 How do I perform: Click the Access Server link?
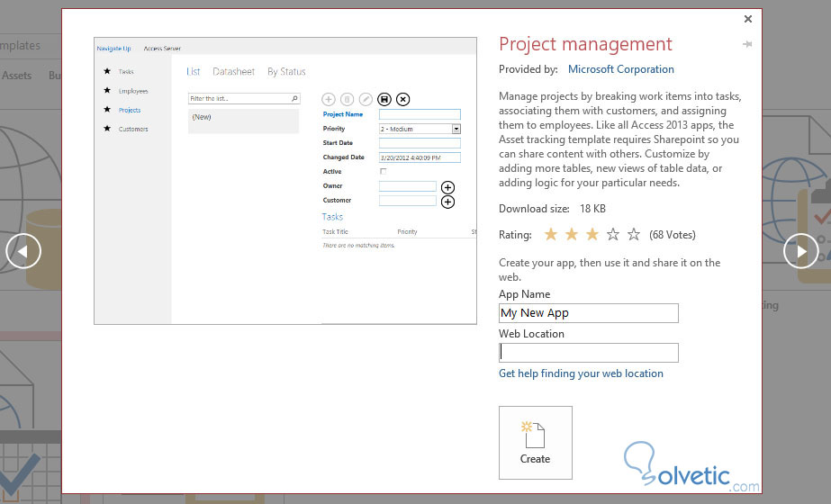(x=162, y=49)
